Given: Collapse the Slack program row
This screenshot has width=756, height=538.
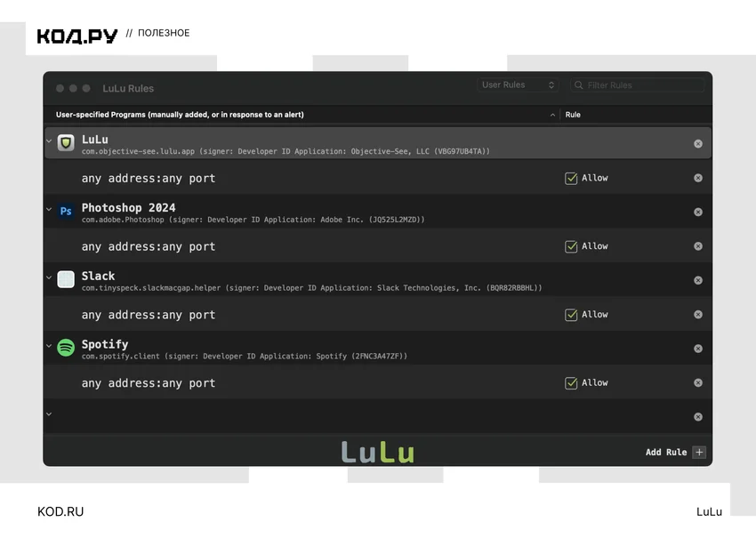Looking at the screenshot, I should [49, 277].
